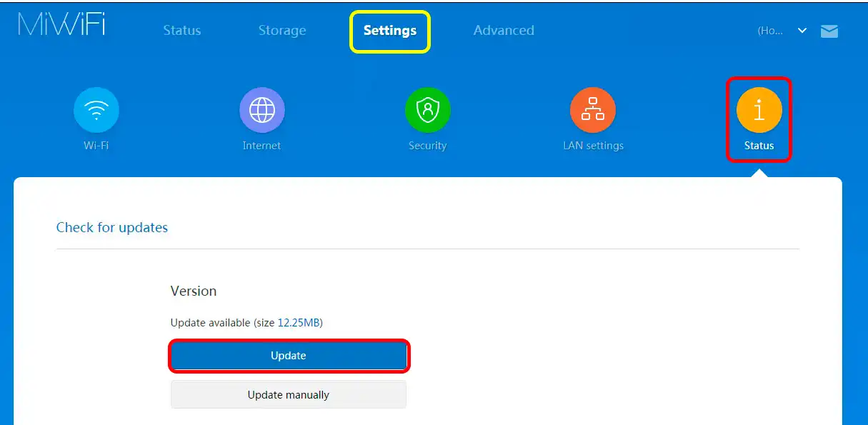Click the Version section title
Screen dimensions: 868x425
click(x=193, y=291)
